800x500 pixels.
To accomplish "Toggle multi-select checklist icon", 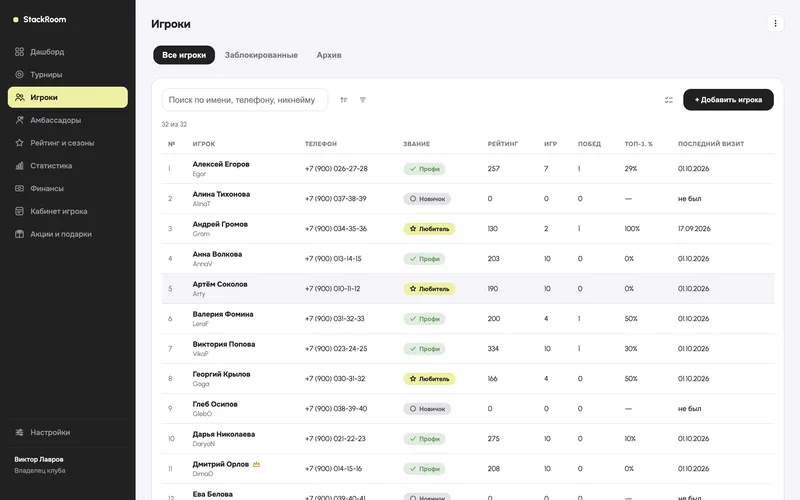I will [x=669, y=100].
